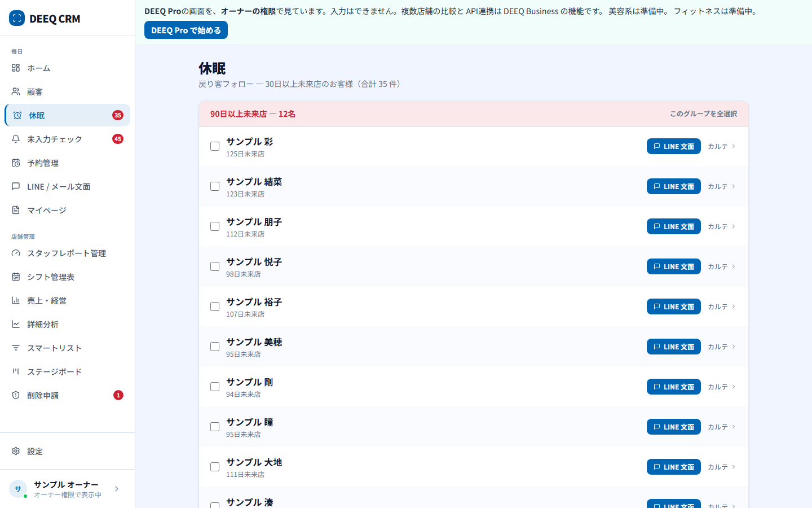Click the DEEQ Pro で始める button

(186, 30)
